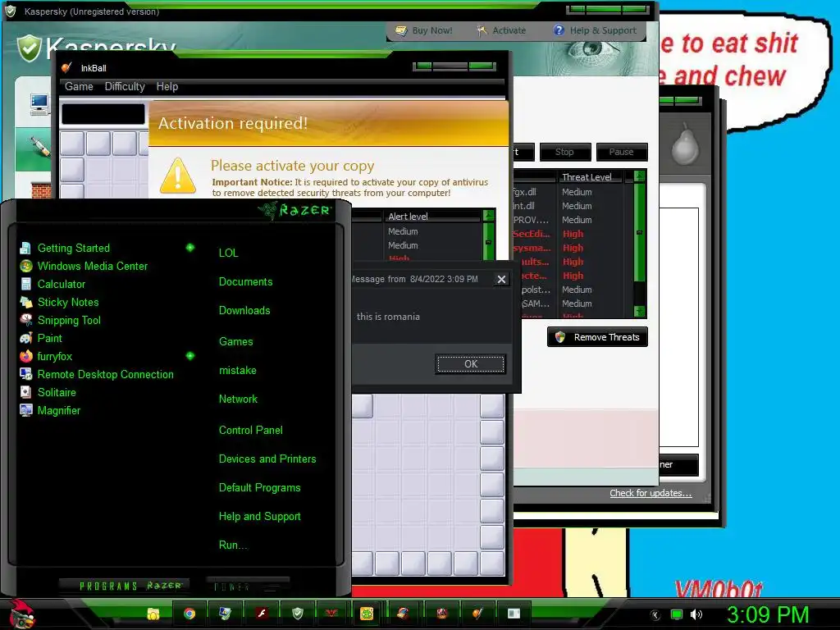Click the threat list scrollbar thumb
The width and height of the screenshot is (840, 630).
pyautogui.click(x=639, y=232)
